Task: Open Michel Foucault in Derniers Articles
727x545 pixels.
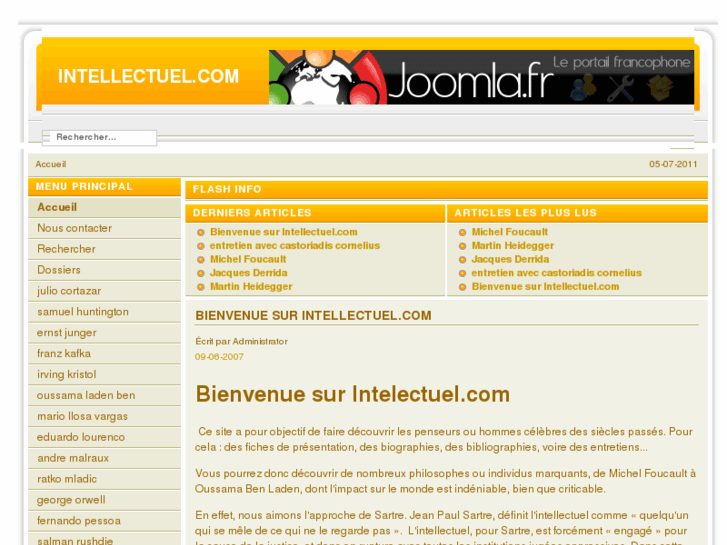Action: pyautogui.click(x=248, y=259)
